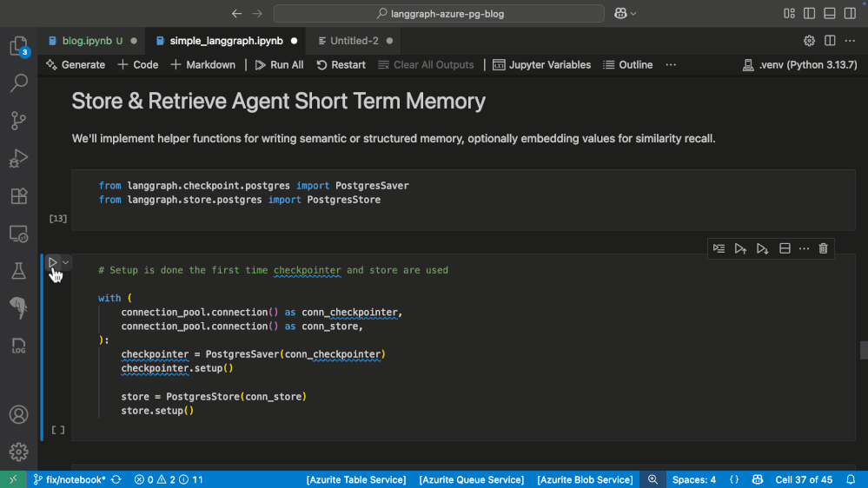Open the Extensions view
This screenshot has width=868, height=488.
[x=18, y=196]
